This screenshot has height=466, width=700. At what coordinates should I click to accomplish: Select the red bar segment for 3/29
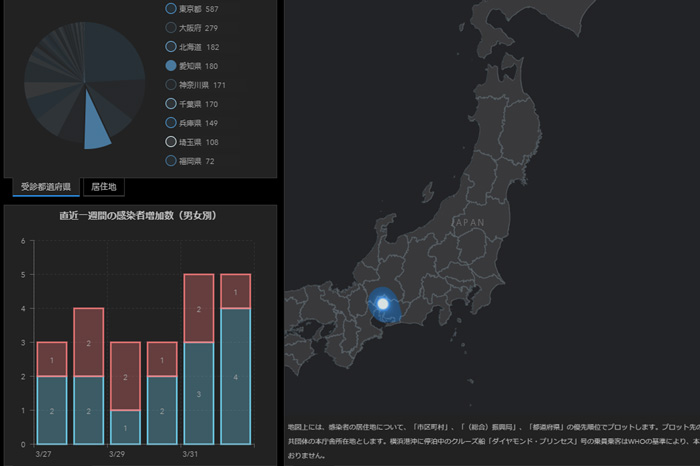click(x=125, y=376)
